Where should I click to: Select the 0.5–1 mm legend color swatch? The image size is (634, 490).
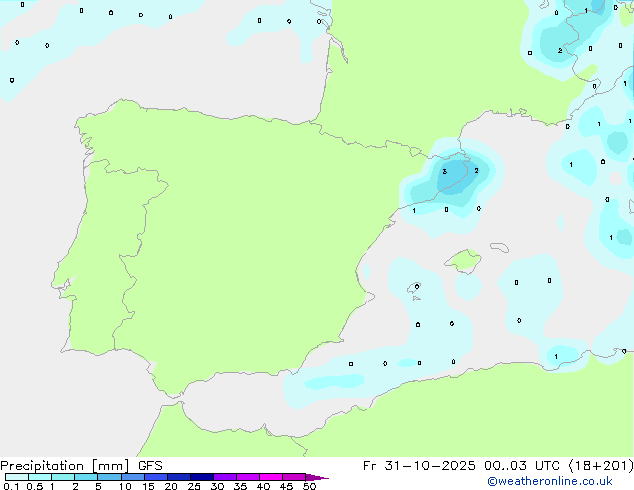tap(40, 477)
